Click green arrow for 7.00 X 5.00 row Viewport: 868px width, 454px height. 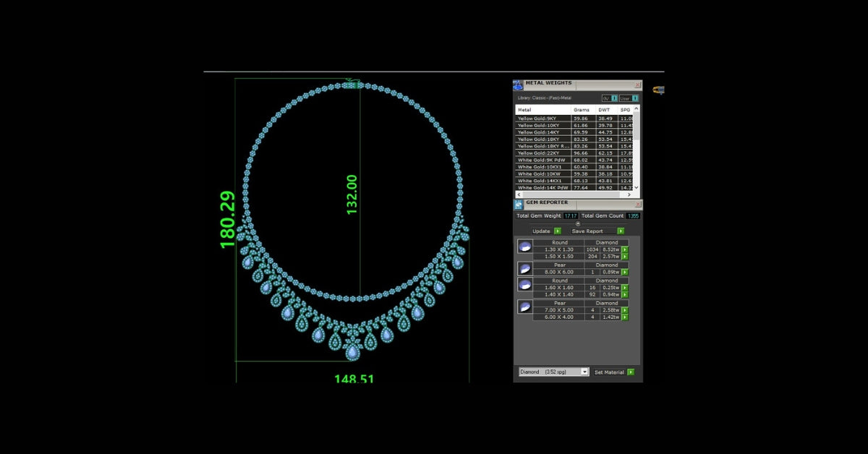pyautogui.click(x=625, y=310)
